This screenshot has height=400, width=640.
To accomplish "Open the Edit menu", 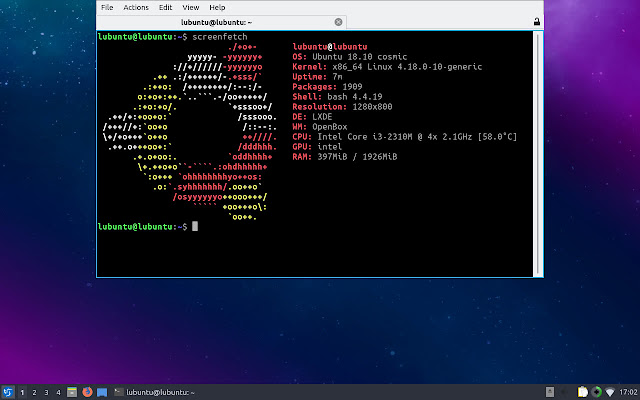I will pos(165,7).
